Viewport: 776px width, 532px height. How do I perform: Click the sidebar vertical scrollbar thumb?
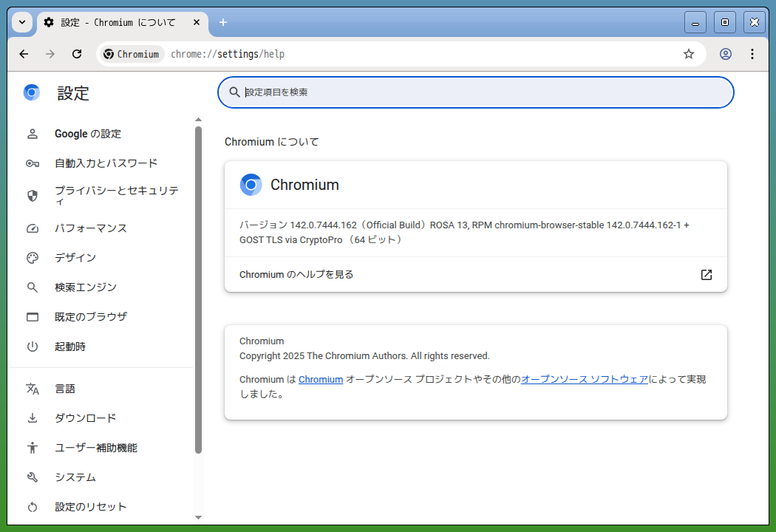(199, 290)
